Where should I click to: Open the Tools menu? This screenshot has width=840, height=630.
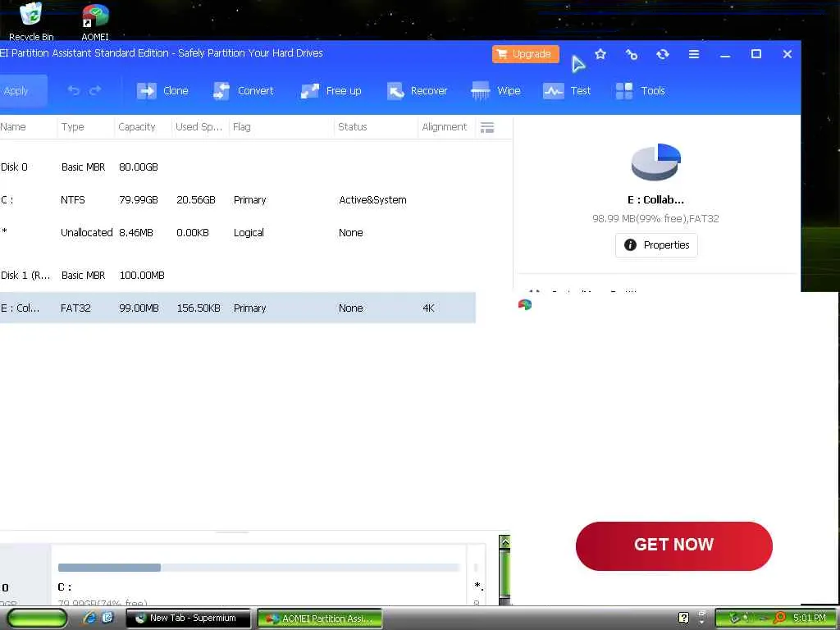[640, 90]
